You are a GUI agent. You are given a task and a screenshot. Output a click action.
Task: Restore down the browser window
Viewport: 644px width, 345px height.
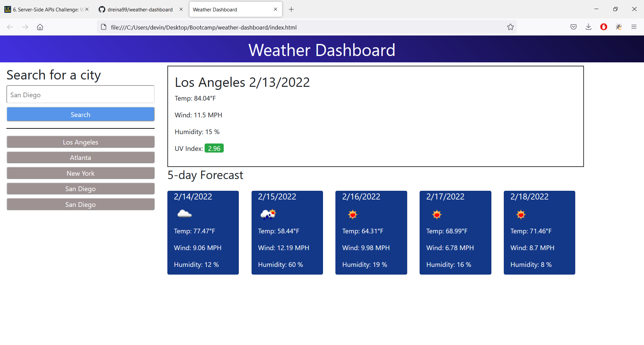pyautogui.click(x=615, y=9)
